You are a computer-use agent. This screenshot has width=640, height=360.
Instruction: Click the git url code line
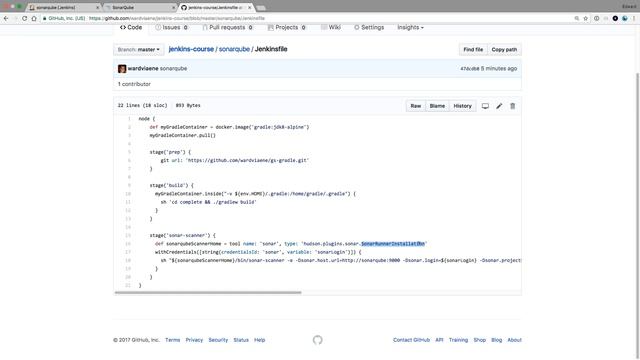(235, 160)
